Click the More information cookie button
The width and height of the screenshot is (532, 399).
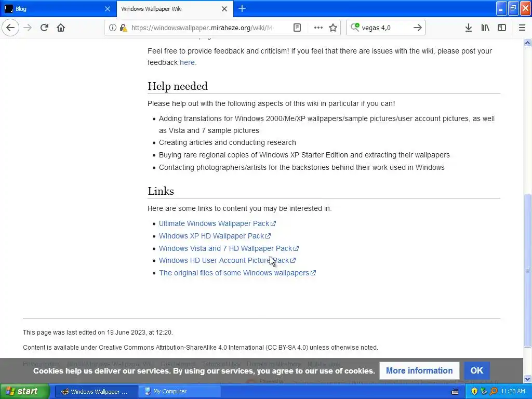[419, 370]
